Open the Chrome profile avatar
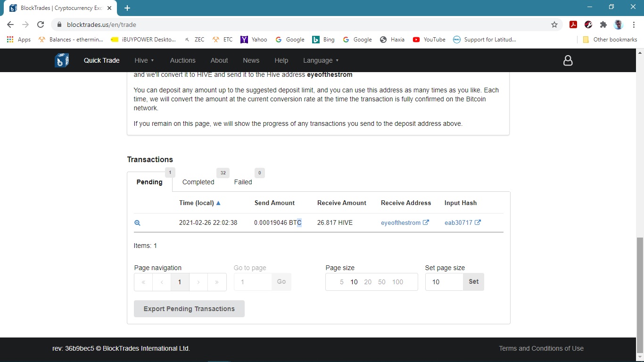The height and width of the screenshot is (362, 644). coord(619,25)
